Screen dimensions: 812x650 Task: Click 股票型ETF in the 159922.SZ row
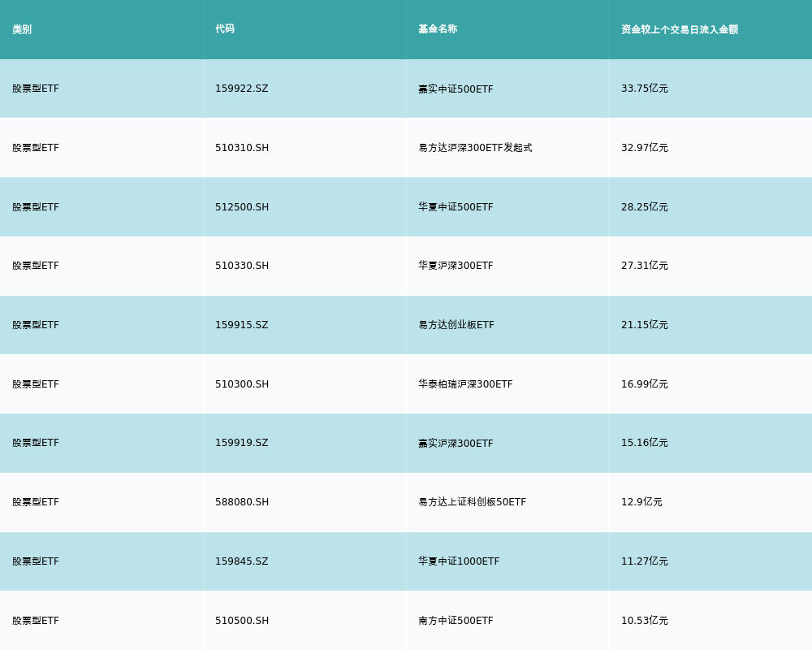[x=36, y=89]
